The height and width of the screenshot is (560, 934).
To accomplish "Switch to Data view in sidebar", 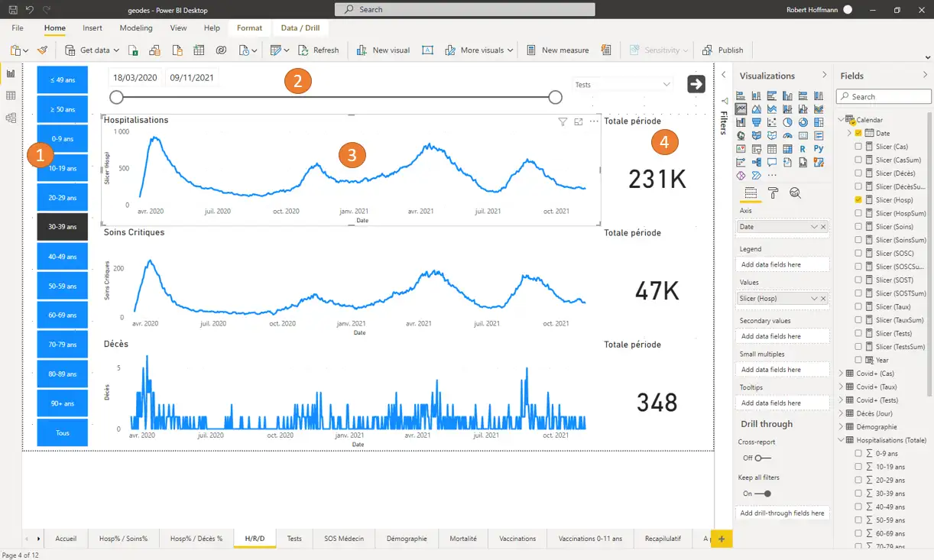I will click(x=11, y=95).
